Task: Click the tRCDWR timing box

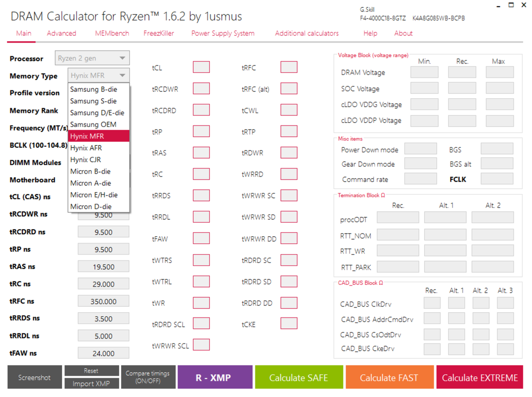Action: point(201,88)
